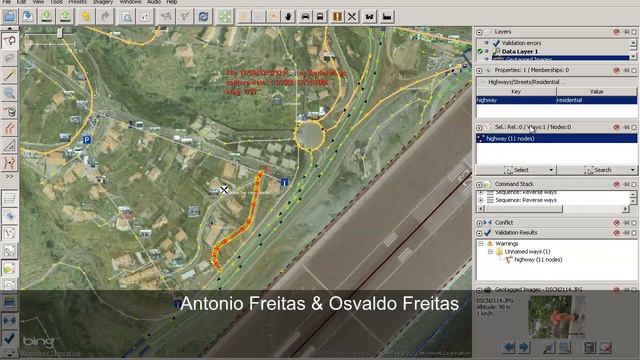Show next geotagged image (right arrow)
The image size is (640, 360).
tap(524, 347)
